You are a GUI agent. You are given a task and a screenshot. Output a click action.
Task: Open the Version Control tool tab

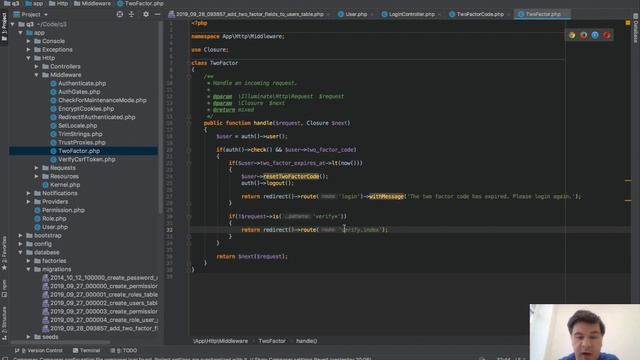[x=39, y=350]
